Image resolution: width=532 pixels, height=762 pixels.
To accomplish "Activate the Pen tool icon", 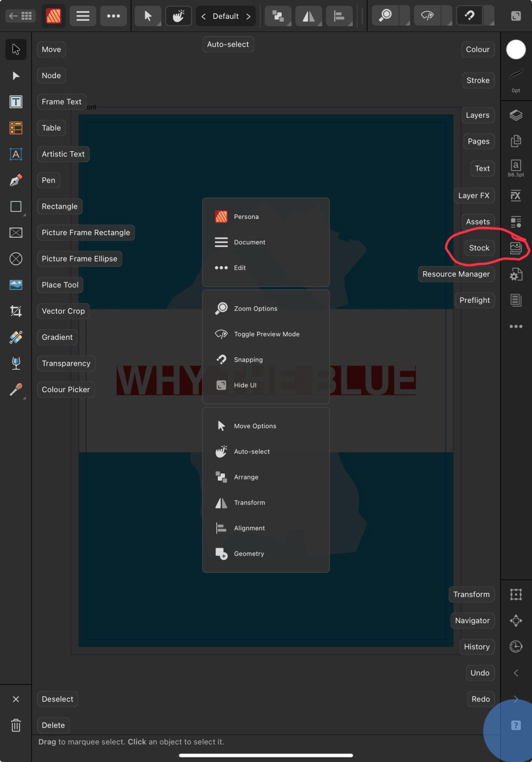I will click(16, 180).
